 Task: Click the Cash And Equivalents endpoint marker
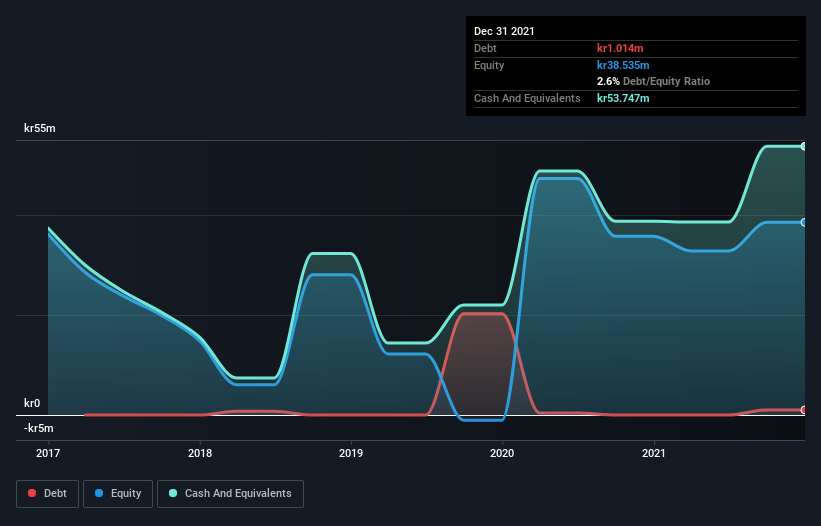(x=804, y=147)
